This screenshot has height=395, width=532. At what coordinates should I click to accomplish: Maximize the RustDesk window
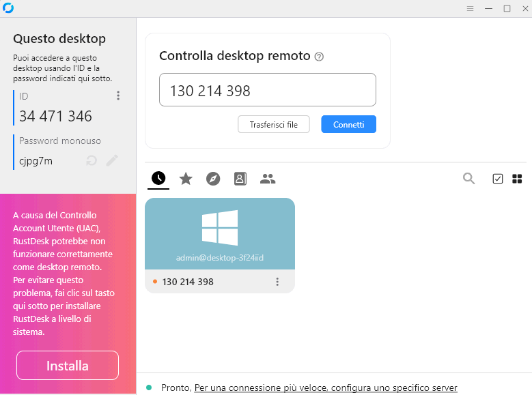(507, 8)
